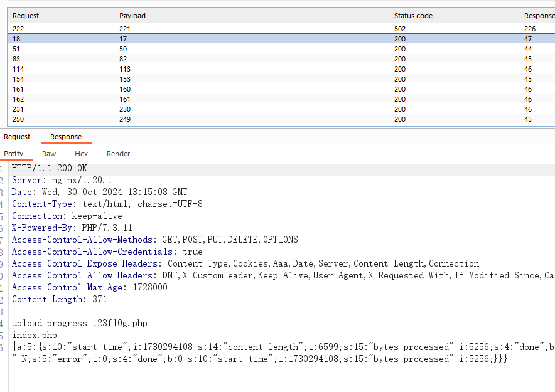555x392 pixels.
Task: Click the upload_progress_123fl0g.php line in the response
Action: tap(80, 323)
